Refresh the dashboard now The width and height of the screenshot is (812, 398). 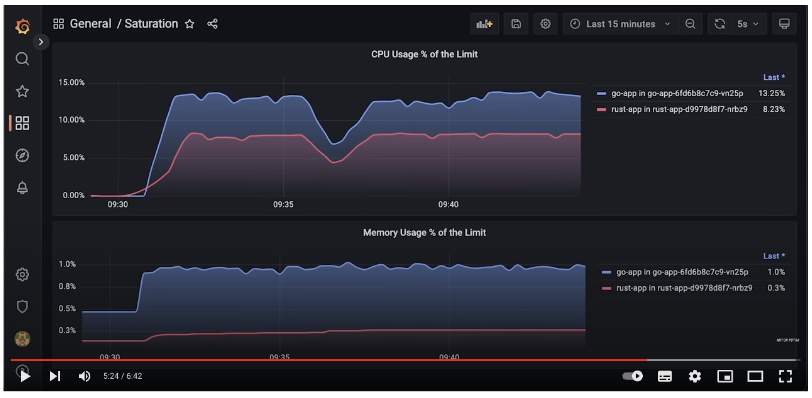pyautogui.click(x=720, y=24)
